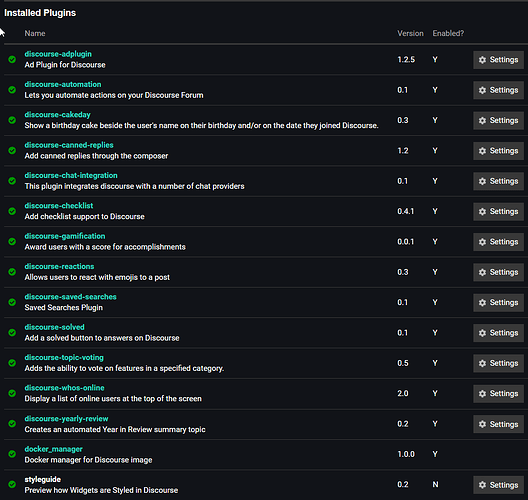The height and width of the screenshot is (500, 528).
Task: Open the discourse-whos-online plugin link
Action: (x=64, y=388)
